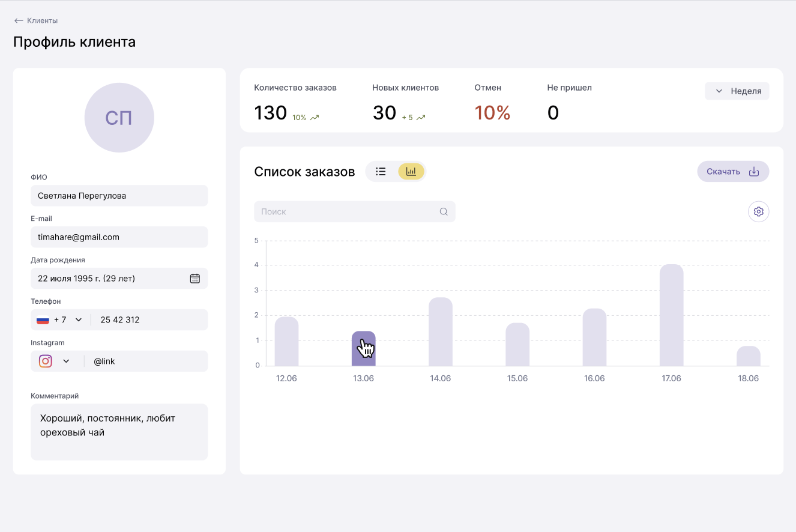Edit the E-mail field timahare@gmail.com

[119, 237]
